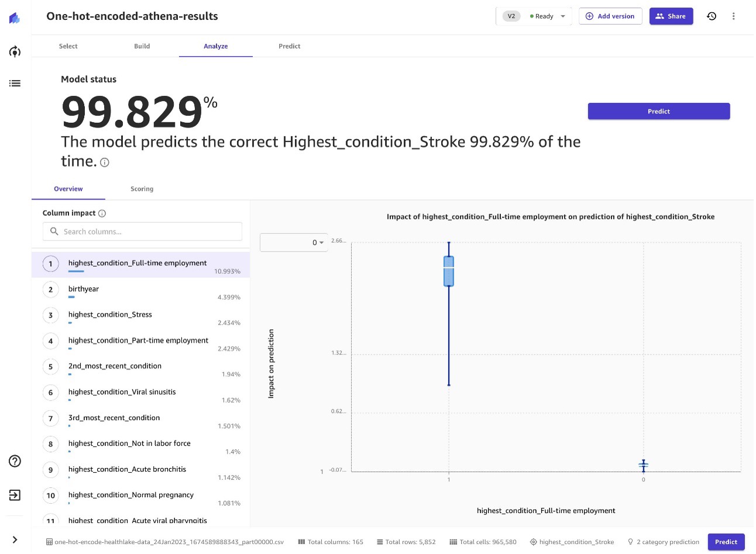Click the impact bar under Full-time employment

coord(76,271)
